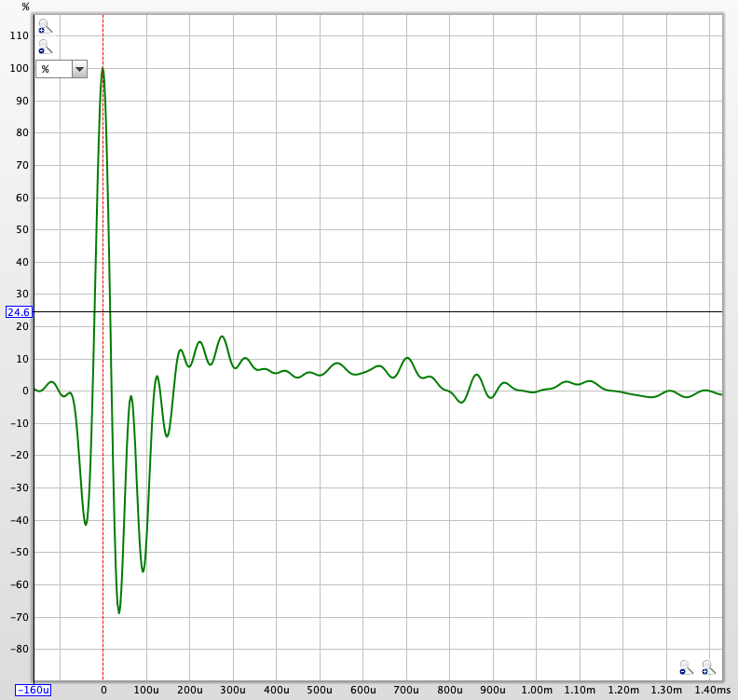Click the deepest trough near -69 percent
738x700 pixels.
click(x=119, y=612)
